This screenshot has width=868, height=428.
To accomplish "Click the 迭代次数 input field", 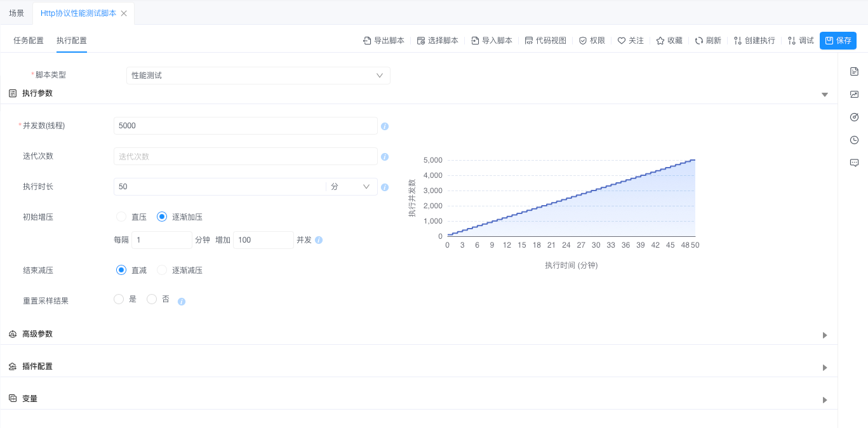I will [x=246, y=156].
